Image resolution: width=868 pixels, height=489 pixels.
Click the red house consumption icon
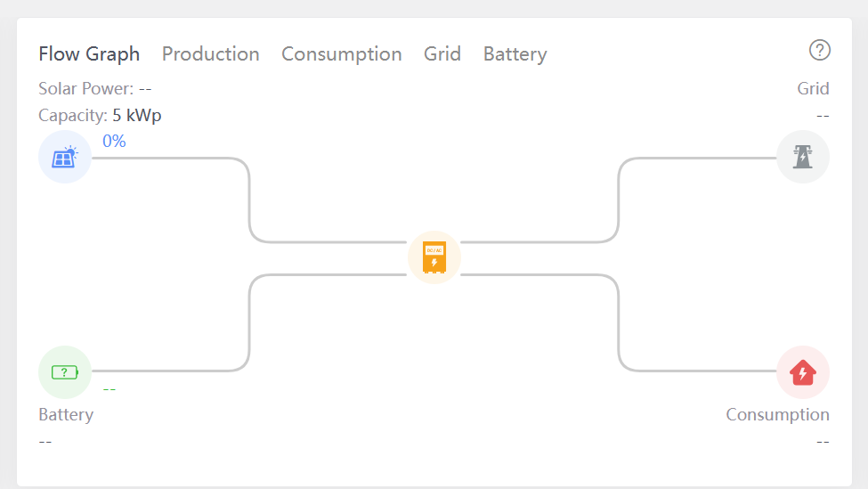coord(803,371)
